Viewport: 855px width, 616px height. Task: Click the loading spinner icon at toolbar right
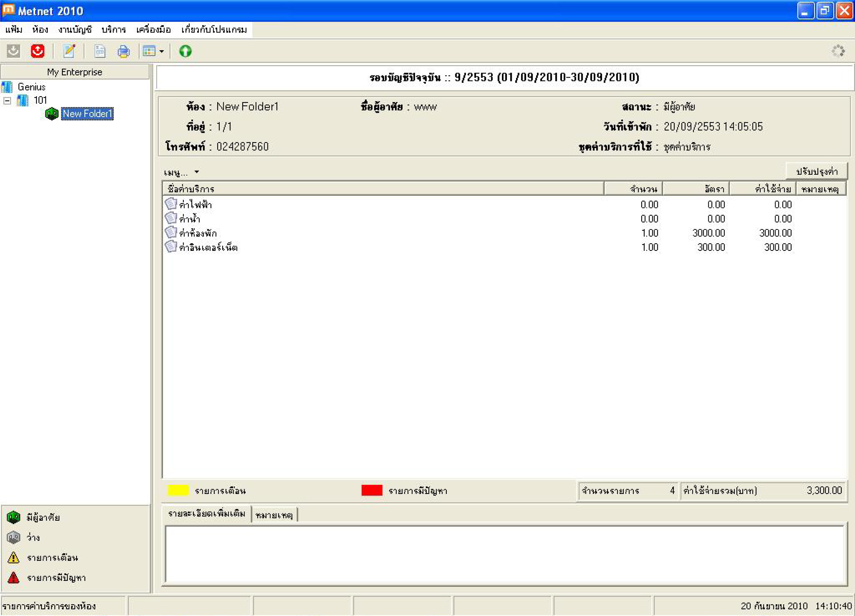click(x=838, y=51)
